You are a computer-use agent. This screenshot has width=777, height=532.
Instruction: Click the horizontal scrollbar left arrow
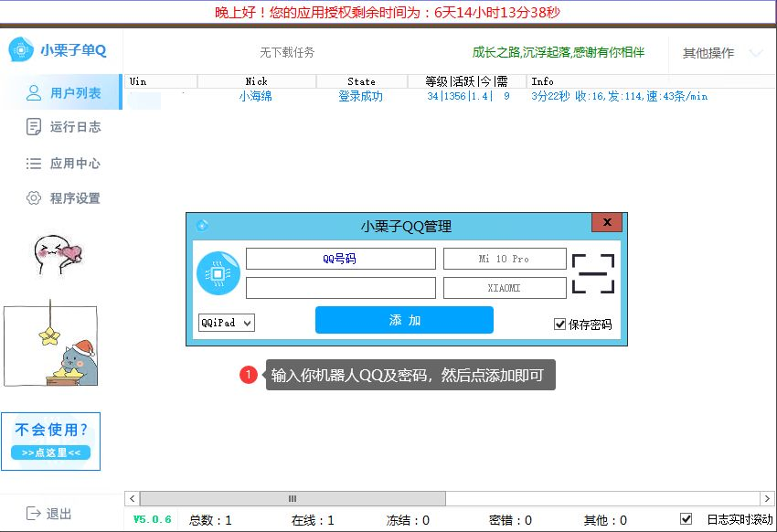click(x=132, y=498)
